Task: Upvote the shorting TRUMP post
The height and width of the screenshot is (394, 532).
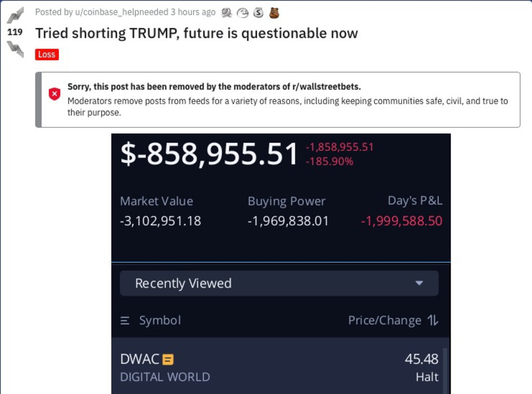Action: [x=15, y=15]
